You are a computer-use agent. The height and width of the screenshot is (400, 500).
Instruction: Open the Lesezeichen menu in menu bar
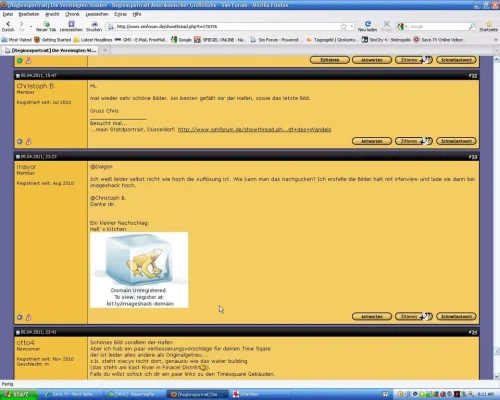(97, 14)
